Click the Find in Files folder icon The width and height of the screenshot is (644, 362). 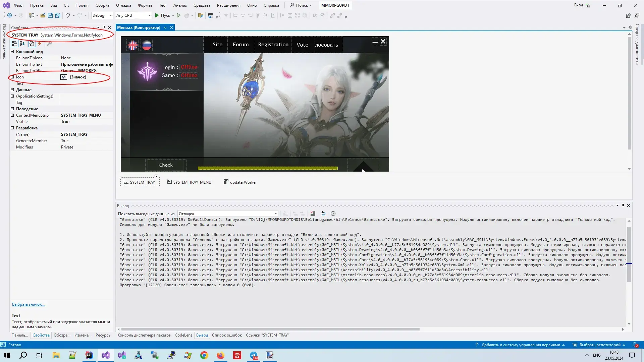click(x=201, y=15)
